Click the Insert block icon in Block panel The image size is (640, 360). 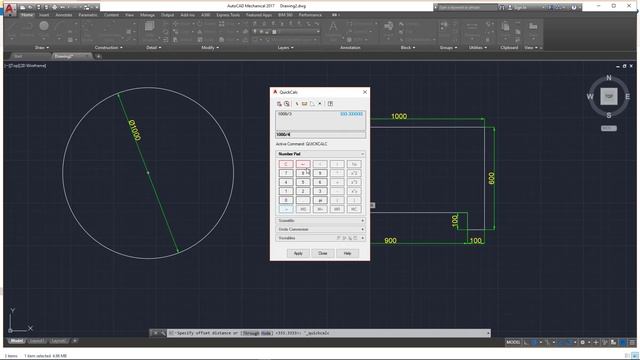click(x=388, y=27)
